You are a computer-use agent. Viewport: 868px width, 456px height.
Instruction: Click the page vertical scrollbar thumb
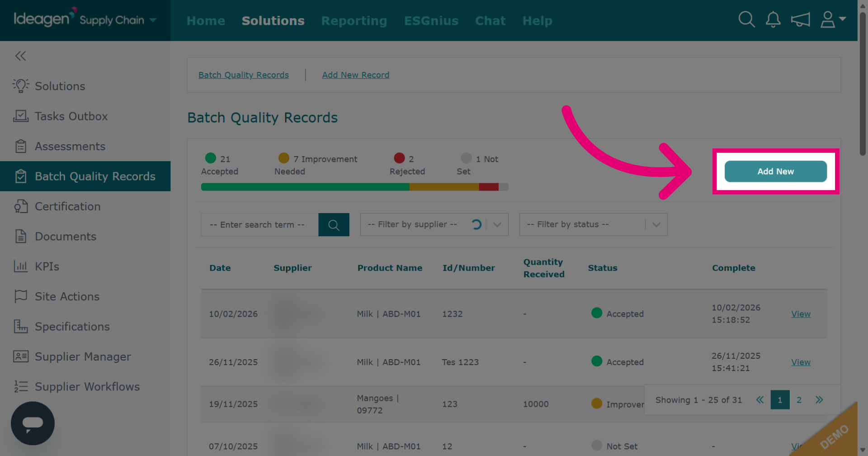[x=863, y=84]
